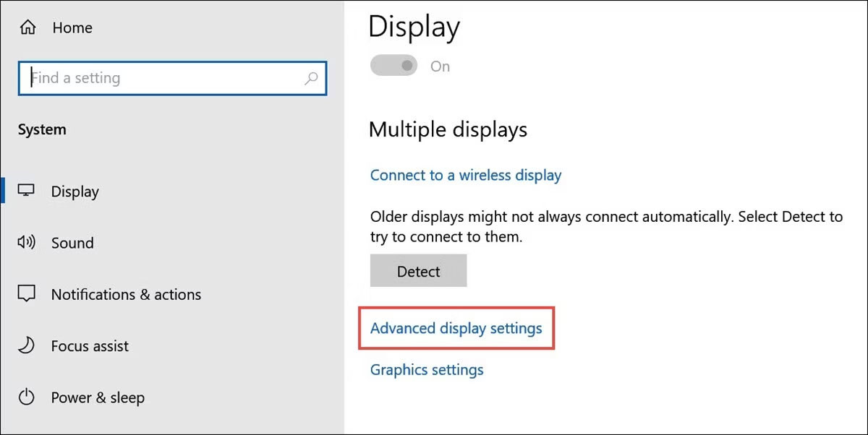868x435 pixels.
Task: Open Connect to a wireless display link
Action: point(466,175)
